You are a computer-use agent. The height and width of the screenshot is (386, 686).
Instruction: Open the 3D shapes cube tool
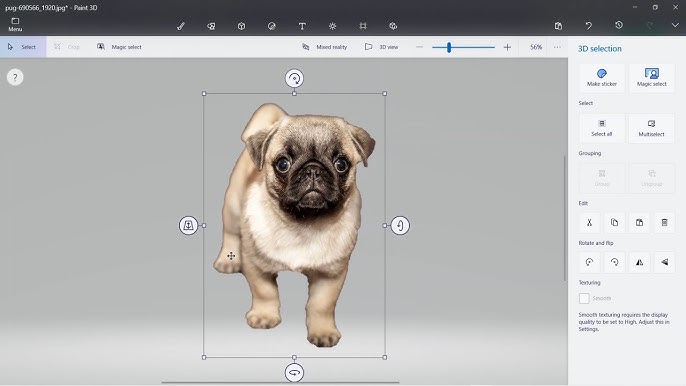click(241, 26)
